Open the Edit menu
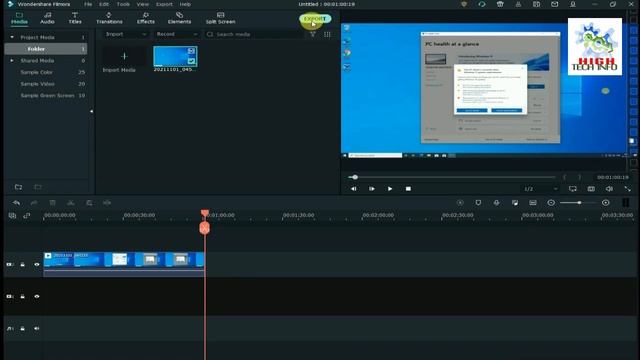The width and height of the screenshot is (640, 360). (104, 4)
